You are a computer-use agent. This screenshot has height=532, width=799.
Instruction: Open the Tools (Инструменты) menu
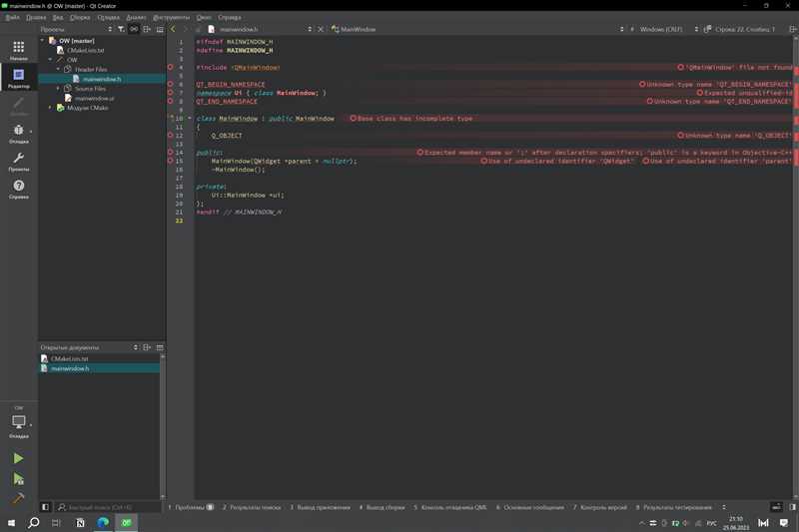tap(171, 17)
